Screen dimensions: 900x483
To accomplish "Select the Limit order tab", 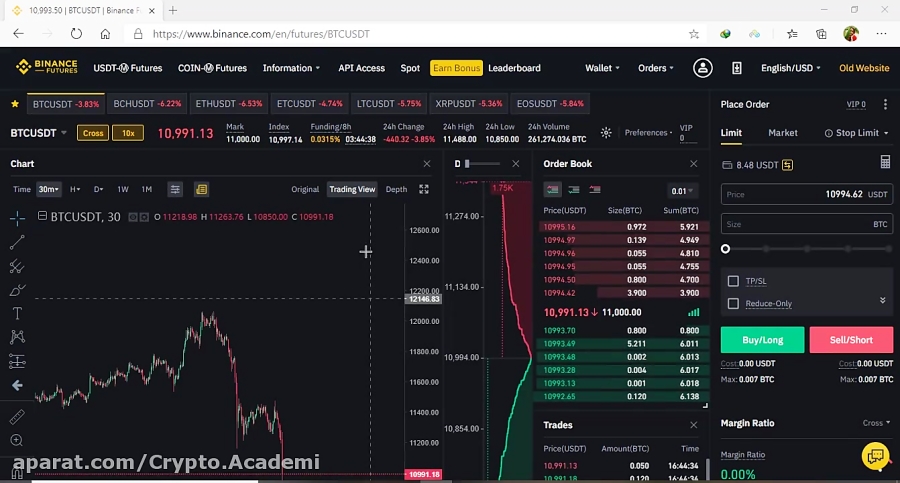I will [731, 133].
